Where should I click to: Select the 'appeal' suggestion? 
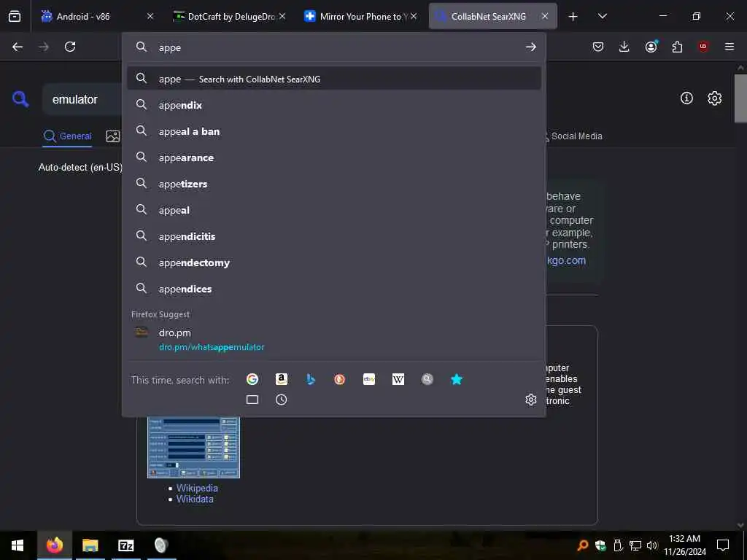coord(334,209)
